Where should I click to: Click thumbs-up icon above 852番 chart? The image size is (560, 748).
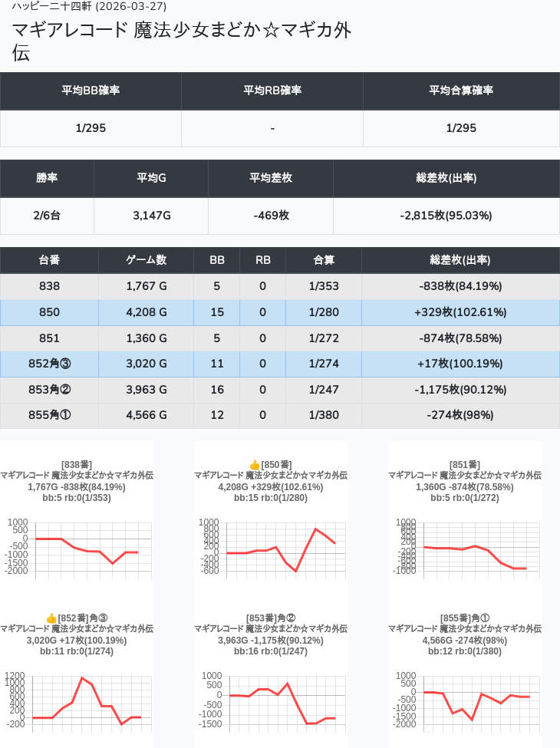(x=51, y=618)
